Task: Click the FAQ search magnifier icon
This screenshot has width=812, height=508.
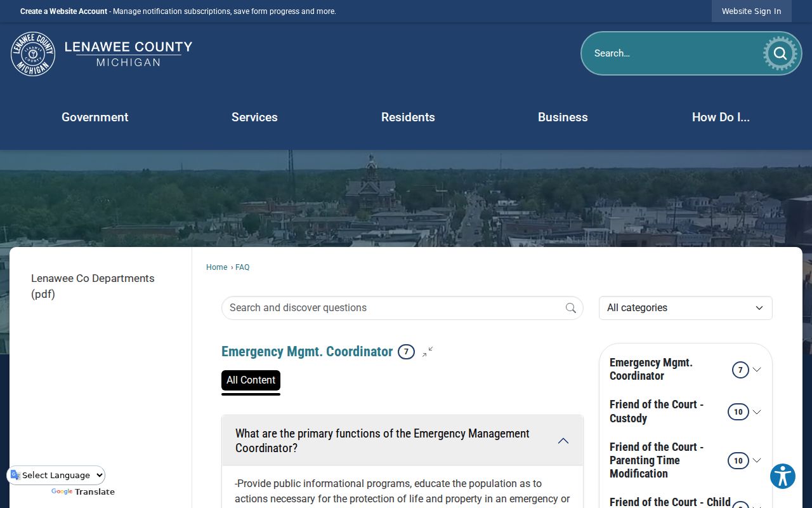Action: pyautogui.click(x=571, y=308)
